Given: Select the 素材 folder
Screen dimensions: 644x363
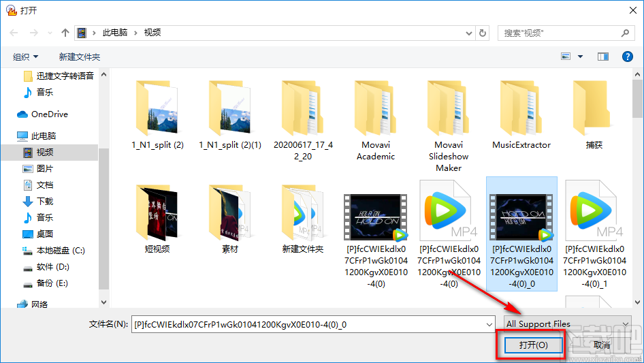Looking at the screenshot, I should pyautogui.click(x=230, y=219).
